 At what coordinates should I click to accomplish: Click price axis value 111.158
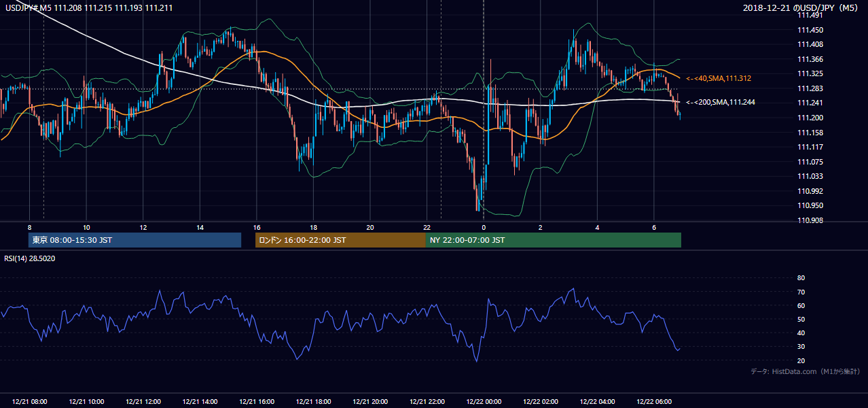click(811, 133)
